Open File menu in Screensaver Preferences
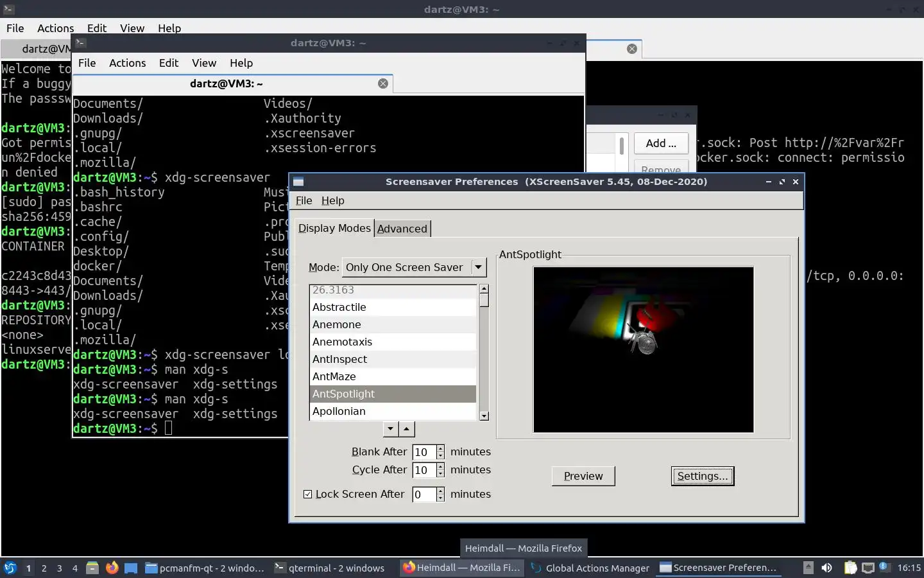The image size is (924, 578). click(304, 200)
